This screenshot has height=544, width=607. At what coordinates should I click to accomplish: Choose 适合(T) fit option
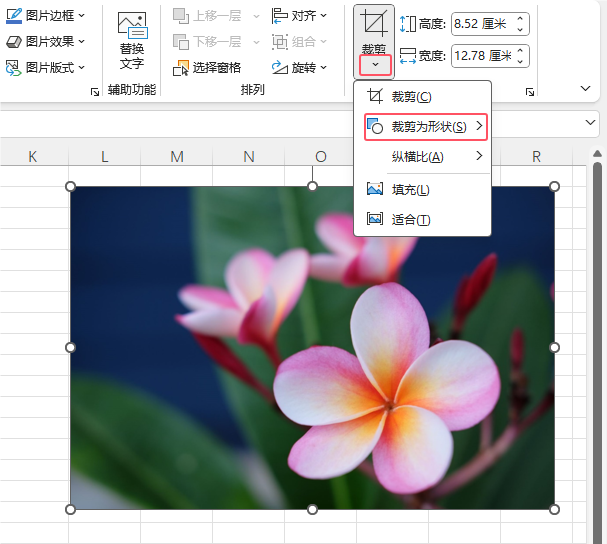tap(422, 220)
